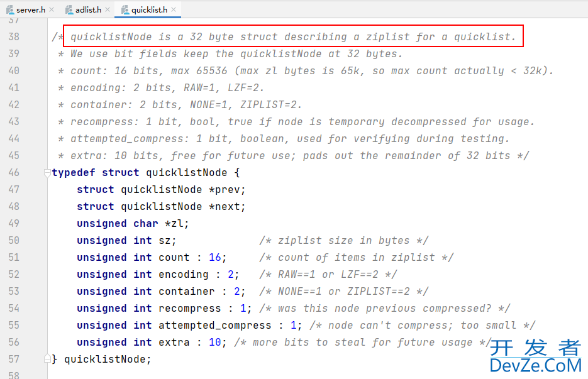The image size is (588, 379).
Task: Click comment 'ziplist size in bytes'
Action: point(344,240)
